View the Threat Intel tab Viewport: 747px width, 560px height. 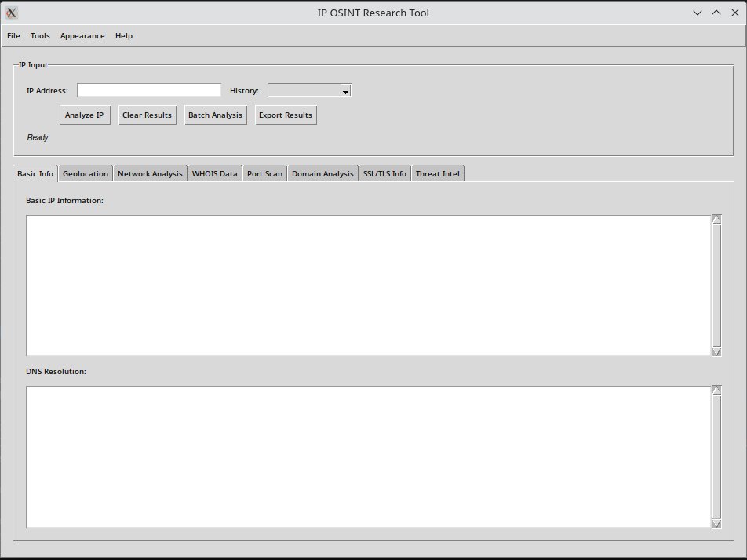pyautogui.click(x=437, y=173)
